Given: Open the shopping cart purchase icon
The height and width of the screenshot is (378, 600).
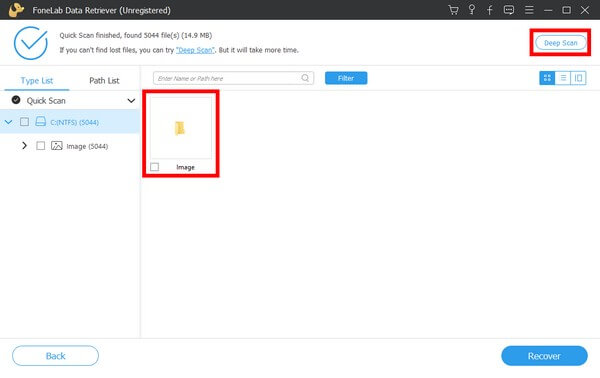Looking at the screenshot, I should pos(453,10).
